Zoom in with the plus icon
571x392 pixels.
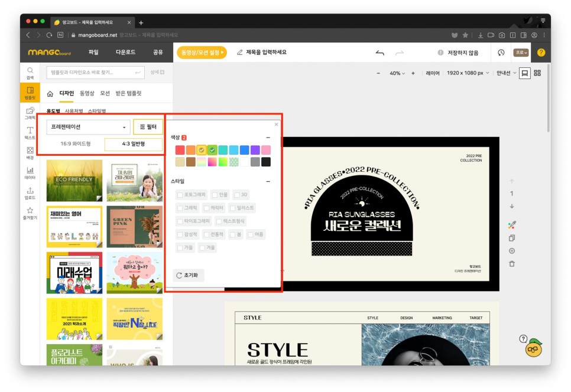pos(413,73)
